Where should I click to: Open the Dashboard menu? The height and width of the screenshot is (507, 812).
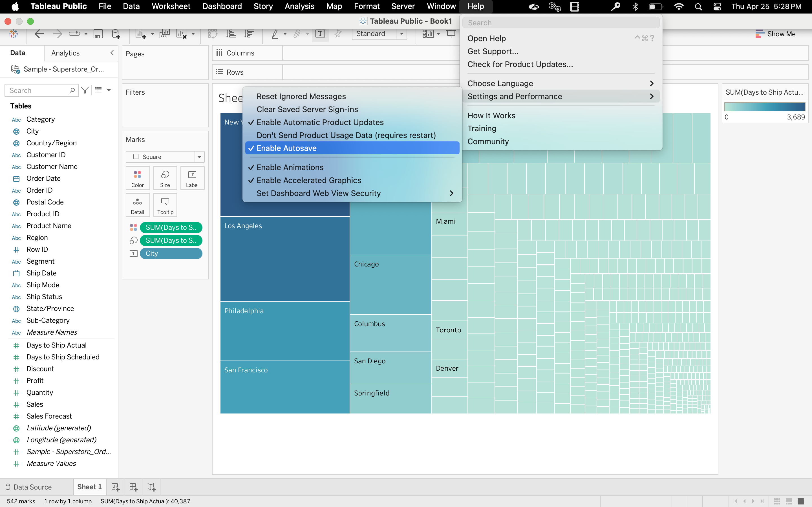pos(222,6)
